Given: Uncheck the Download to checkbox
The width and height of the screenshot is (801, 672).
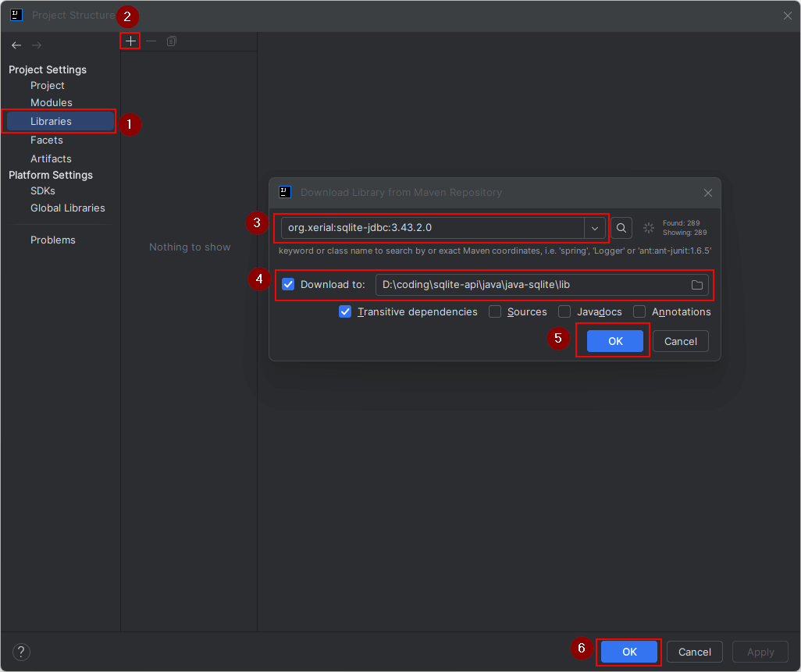Looking at the screenshot, I should (288, 285).
